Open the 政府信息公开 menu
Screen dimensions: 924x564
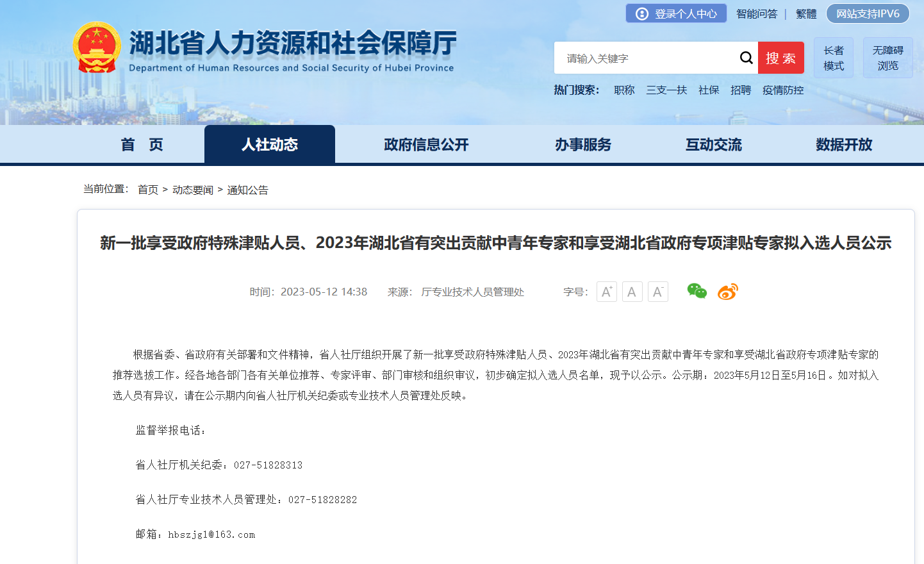click(x=426, y=145)
